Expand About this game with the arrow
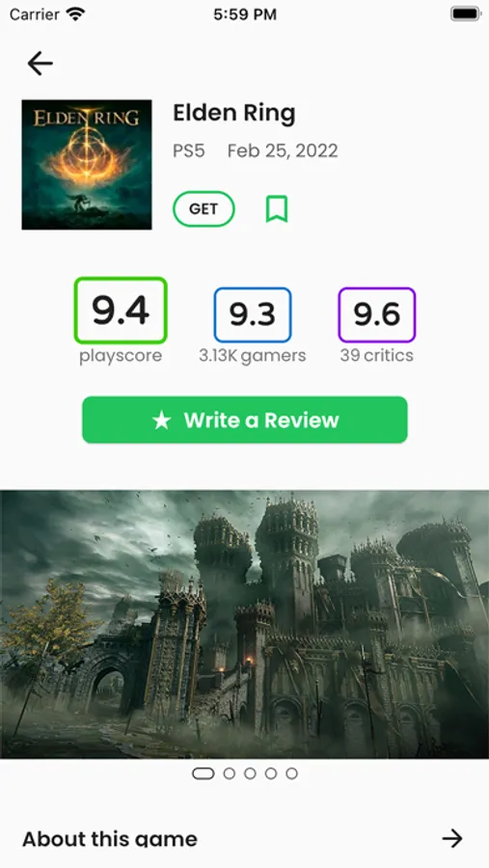This screenshot has width=489, height=868. pos(452,838)
